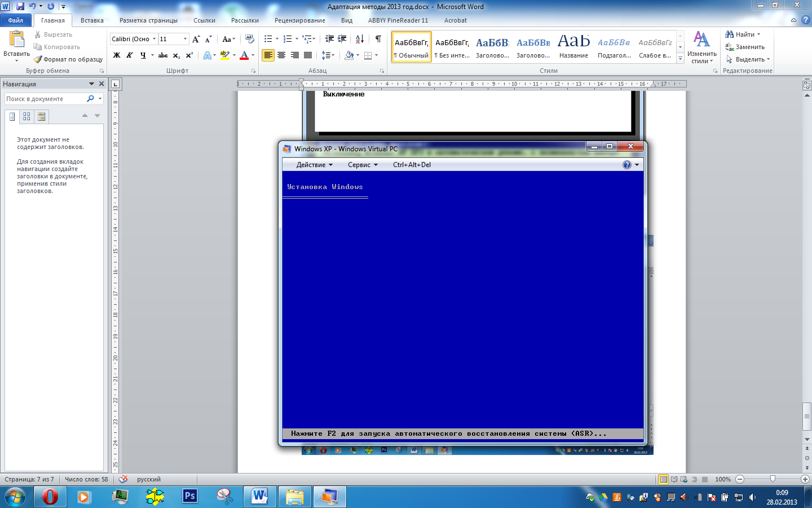Switch to Разметка страницы tab
This screenshot has height=508, width=812.
point(148,20)
